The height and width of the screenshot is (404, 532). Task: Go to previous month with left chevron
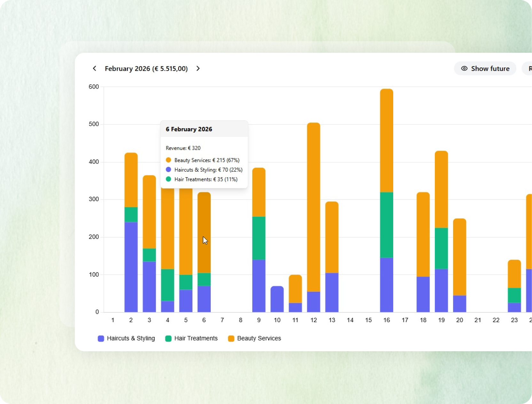pos(94,68)
